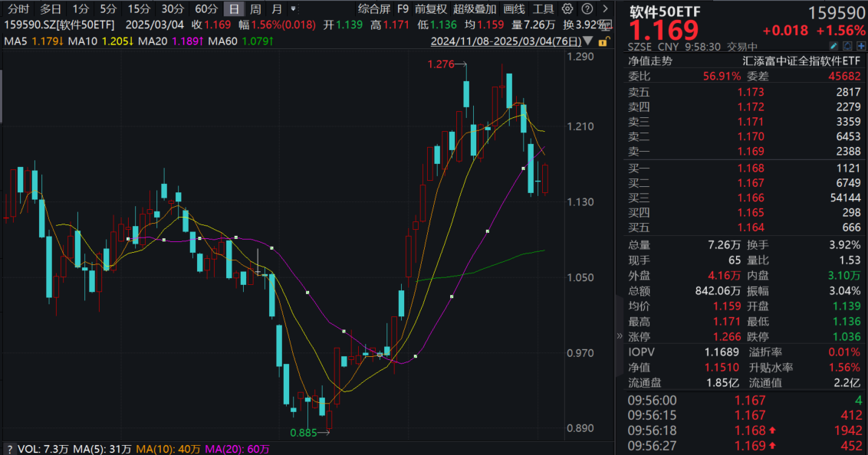
Task: Click the question mark icon at bottom left
Action: click(x=10, y=449)
